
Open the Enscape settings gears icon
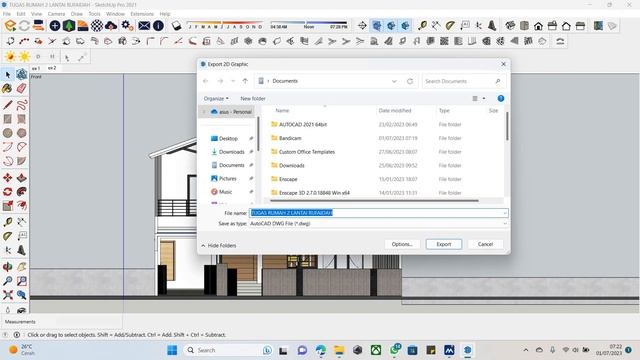pyautogui.click(x=127, y=26)
